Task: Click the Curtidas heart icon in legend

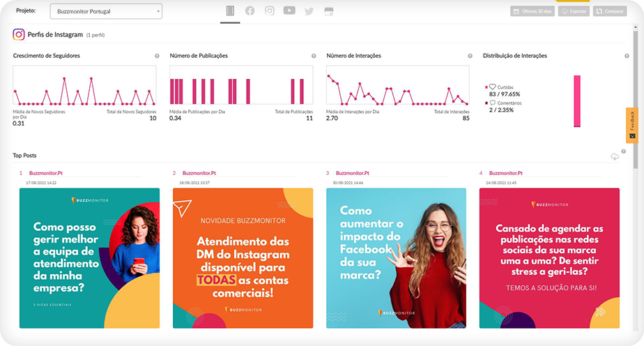Action: (x=493, y=87)
